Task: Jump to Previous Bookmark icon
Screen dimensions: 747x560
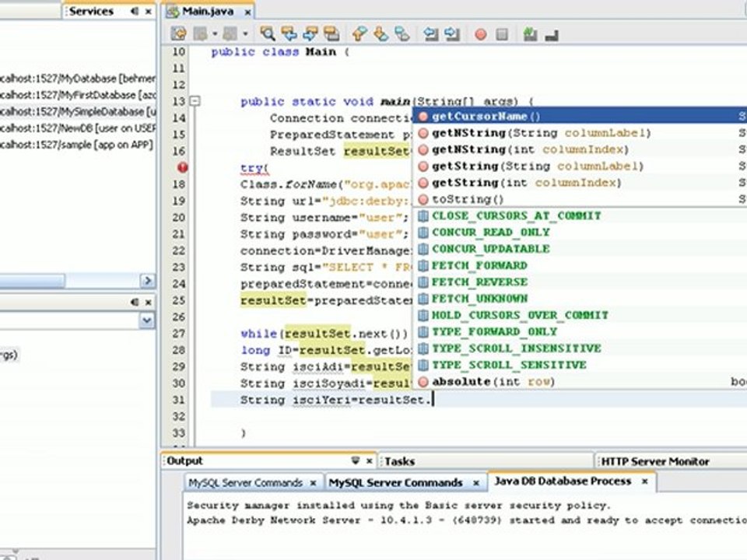Action: pos(359,33)
